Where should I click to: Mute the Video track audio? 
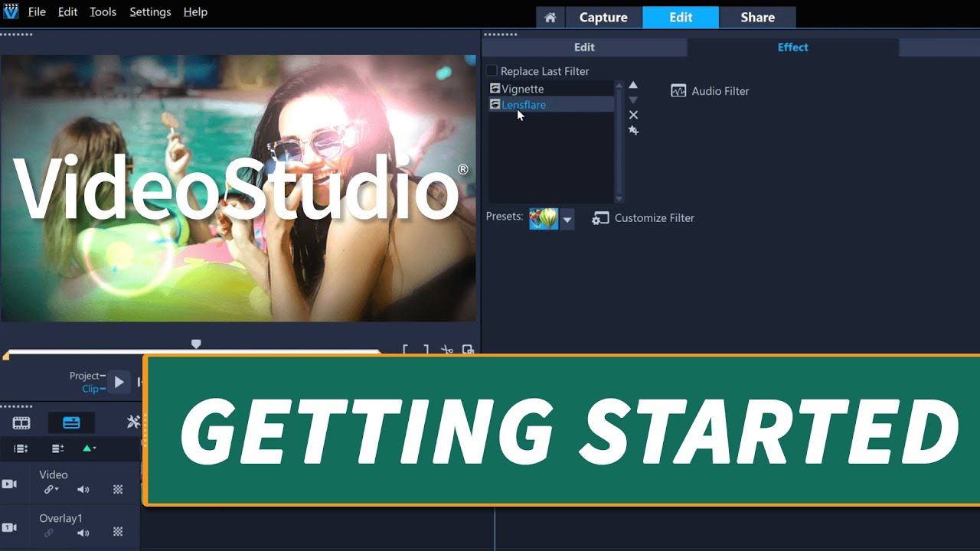pos(83,490)
